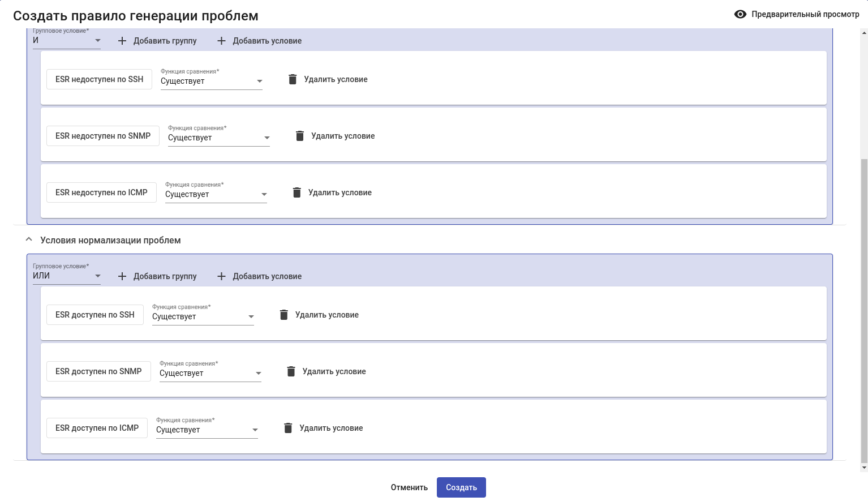Click trash icon for ESR недоступен по SNMP

pyautogui.click(x=300, y=136)
